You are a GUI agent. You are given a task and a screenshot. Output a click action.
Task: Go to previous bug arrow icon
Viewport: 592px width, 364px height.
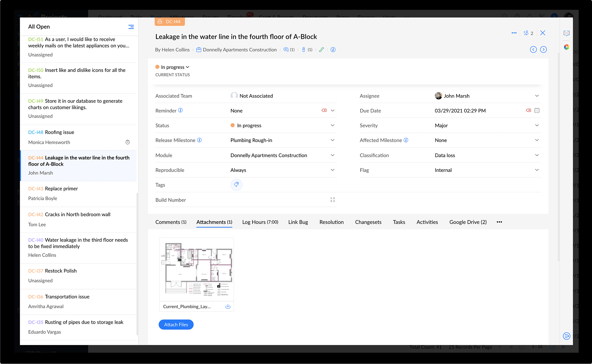[533, 49]
